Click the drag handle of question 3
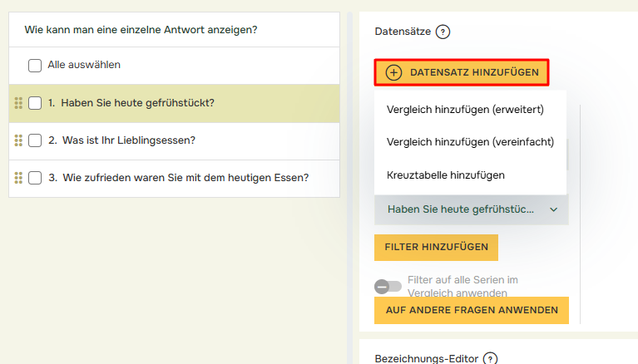The image size is (638, 364). [x=18, y=178]
